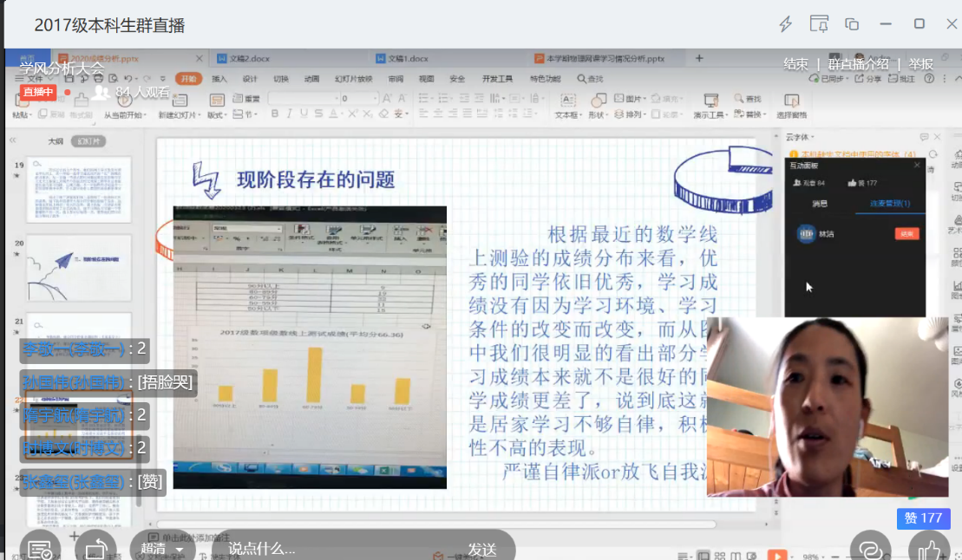The height and width of the screenshot is (560, 962).
Task: Click 结束 to end the live stream
Action: [x=795, y=64]
